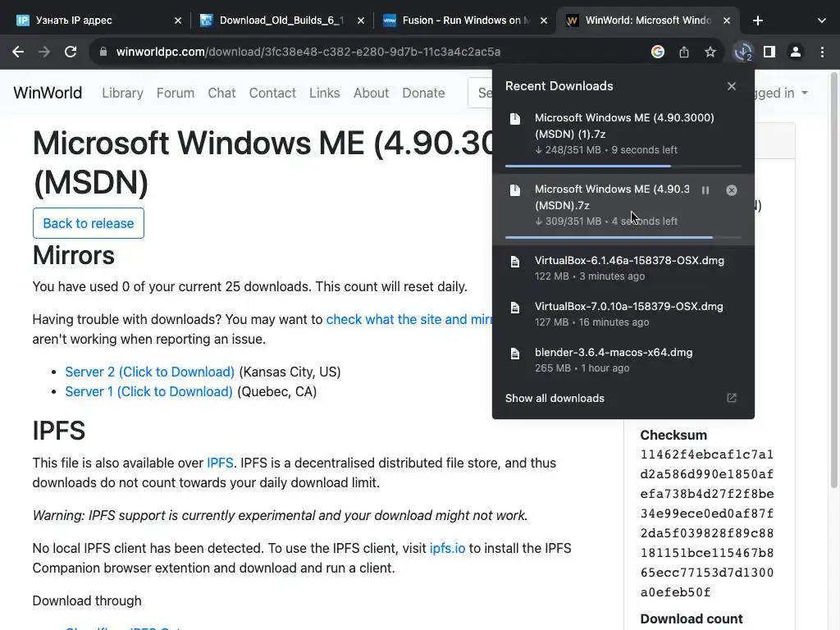This screenshot has width=840, height=630.
Task: Pause the Windows ME (MSDN).7z download
Action: 705,190
